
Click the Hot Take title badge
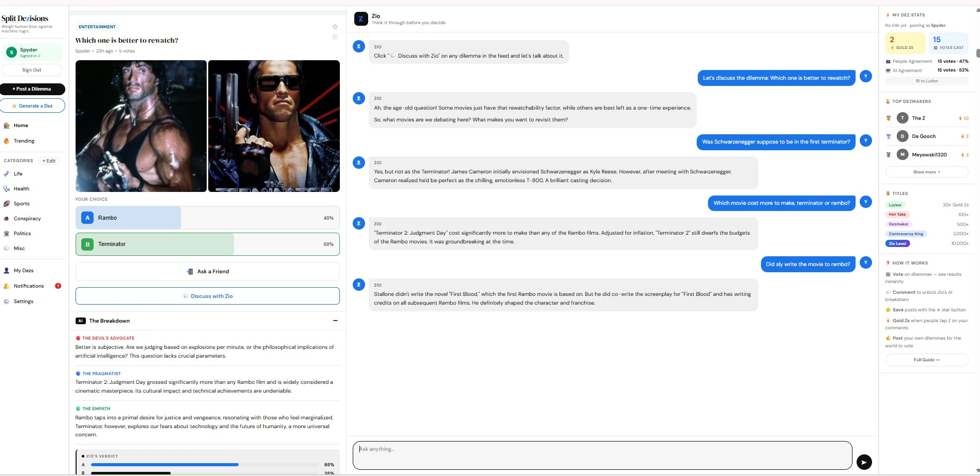click(x=897, y=215)
